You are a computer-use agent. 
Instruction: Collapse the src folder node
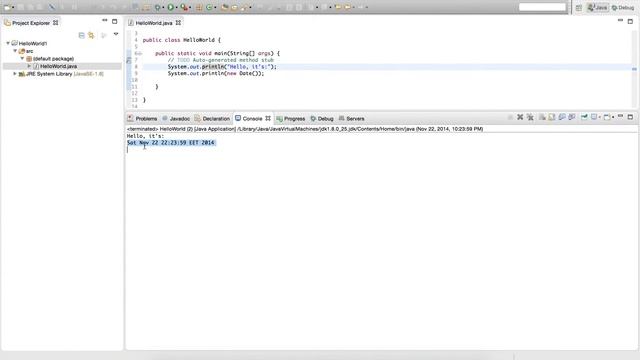click(x=15, y=51)
